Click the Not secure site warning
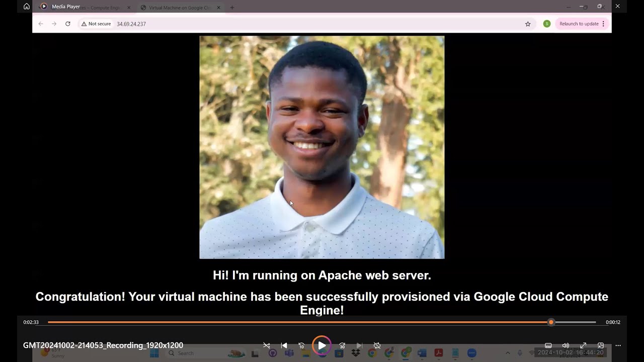 point(96,24)
